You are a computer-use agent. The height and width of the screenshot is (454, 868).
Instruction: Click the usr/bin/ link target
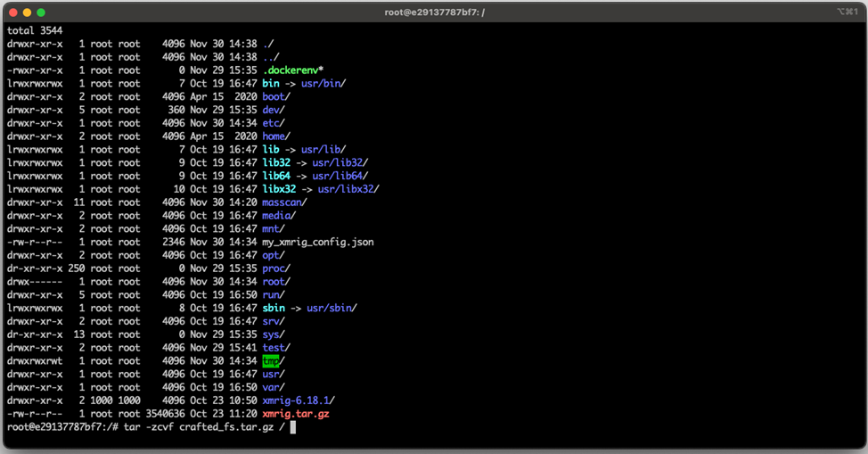coord(323,83)
